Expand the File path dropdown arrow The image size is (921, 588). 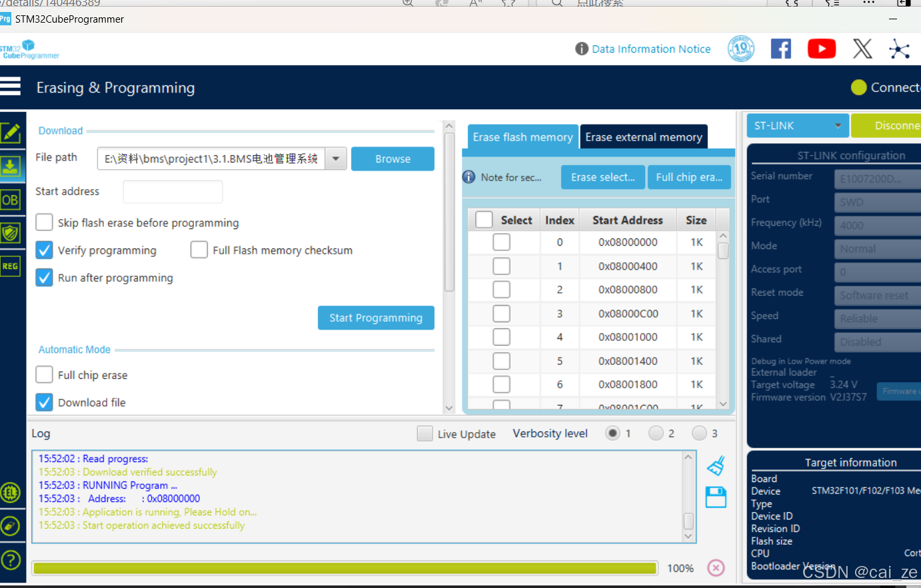point(336,158)
